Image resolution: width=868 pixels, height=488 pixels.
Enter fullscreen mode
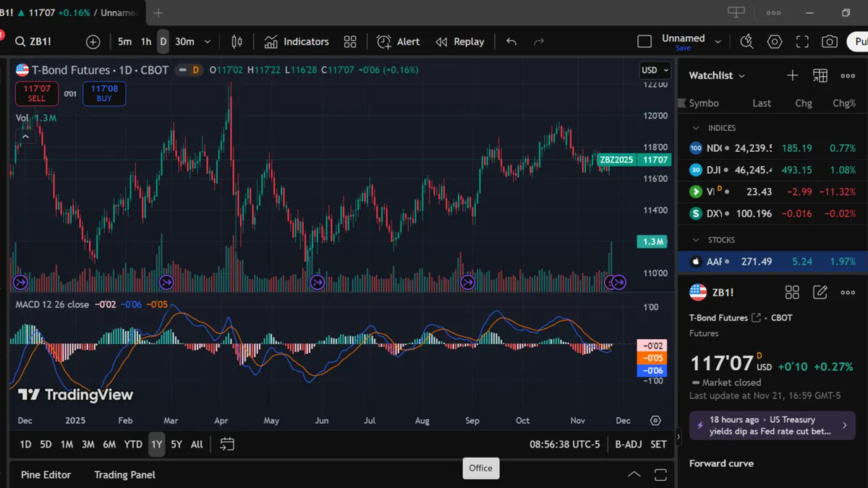pyautogui.click(x=802, y=42)
